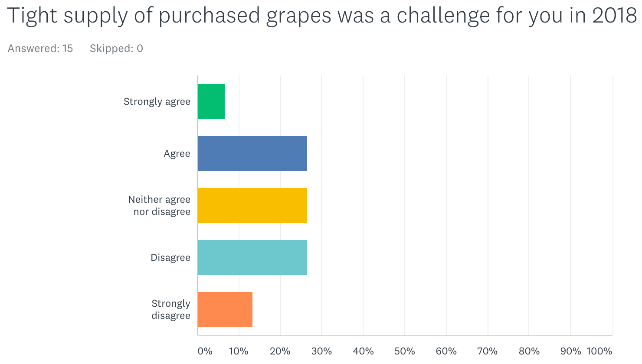Select the Neither agree nor disagree label

point(159,205)
